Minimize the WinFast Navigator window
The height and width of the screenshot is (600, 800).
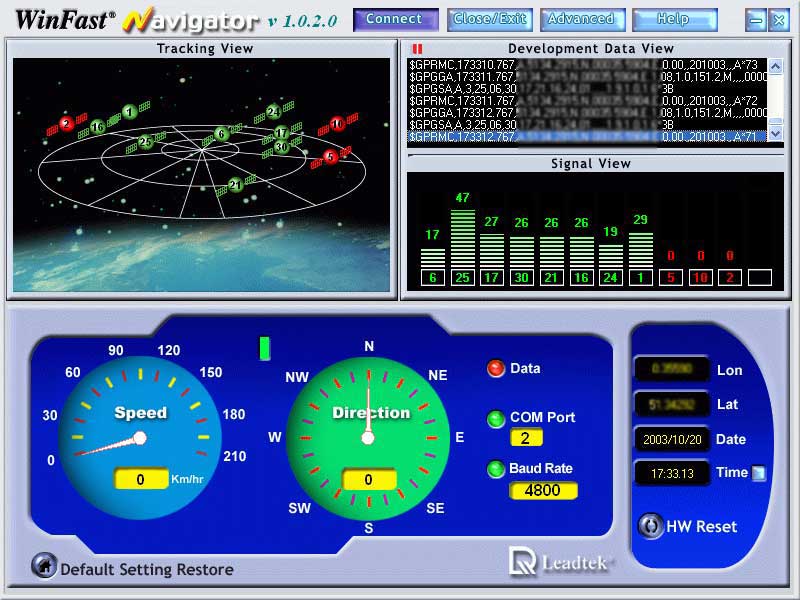tap(756, 20)
